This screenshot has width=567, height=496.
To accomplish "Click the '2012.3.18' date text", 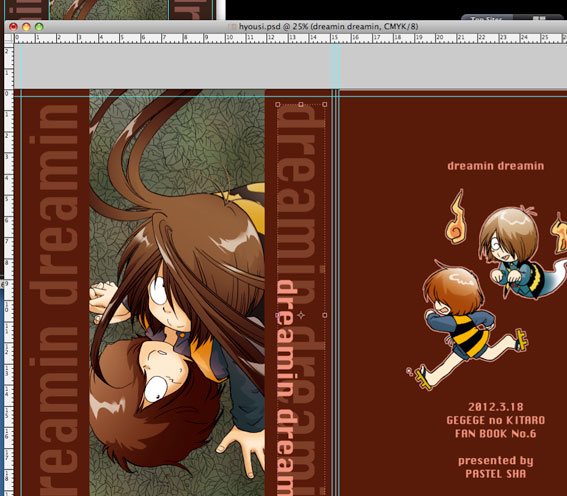I will pos(496,407).
